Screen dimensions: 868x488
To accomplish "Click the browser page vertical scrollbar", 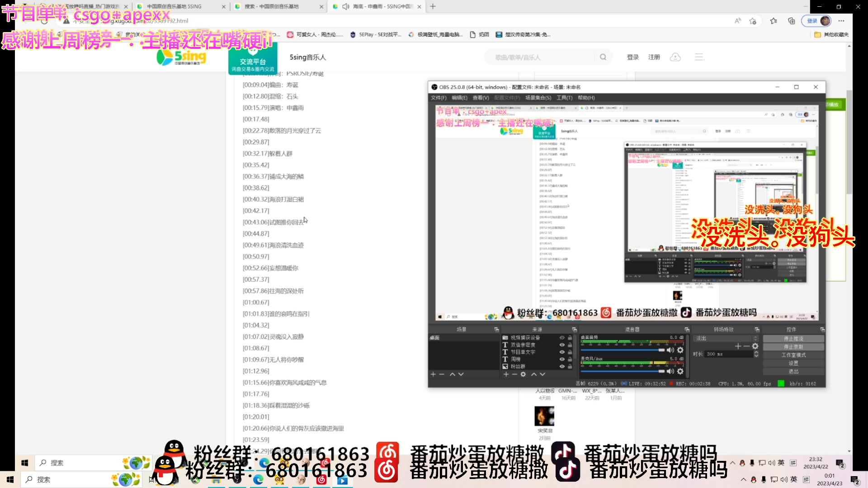I will click(849, 142).
